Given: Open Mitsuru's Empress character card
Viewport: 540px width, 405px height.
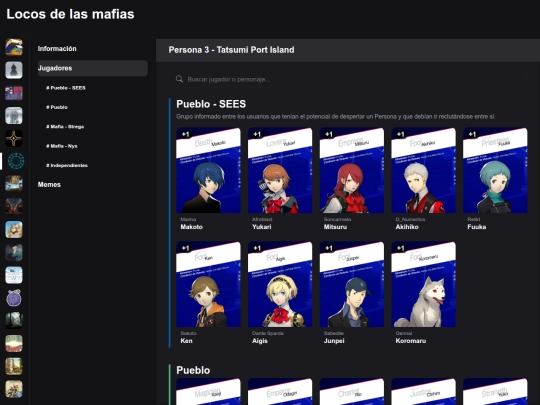Looking at the screenshot, I should tap(352, 170).
